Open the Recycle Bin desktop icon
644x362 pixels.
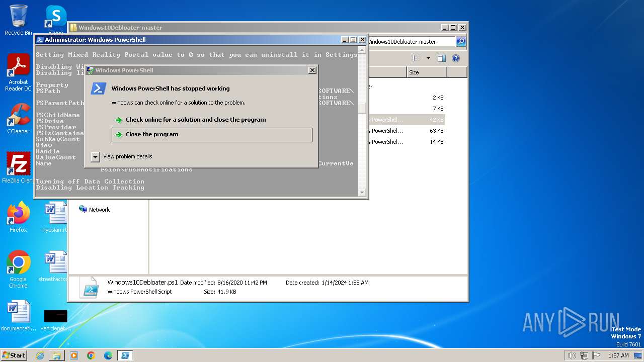tap(18, 20)
